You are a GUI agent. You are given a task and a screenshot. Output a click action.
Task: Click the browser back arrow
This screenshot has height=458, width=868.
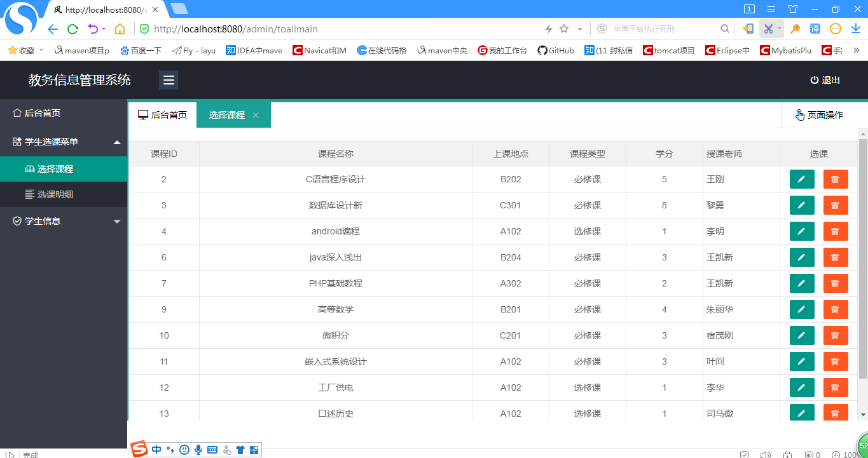coord(53,29)
